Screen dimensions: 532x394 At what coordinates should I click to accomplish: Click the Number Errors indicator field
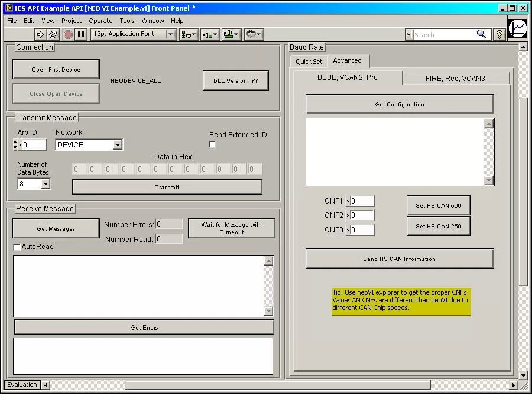click(169, 224)
